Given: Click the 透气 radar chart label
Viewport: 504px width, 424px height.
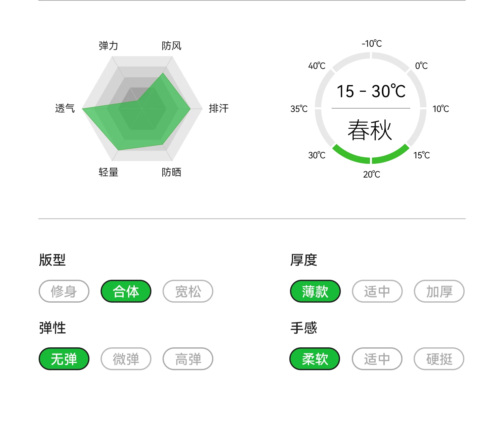Looking at the screenshot, I should (x=65, y=108).
